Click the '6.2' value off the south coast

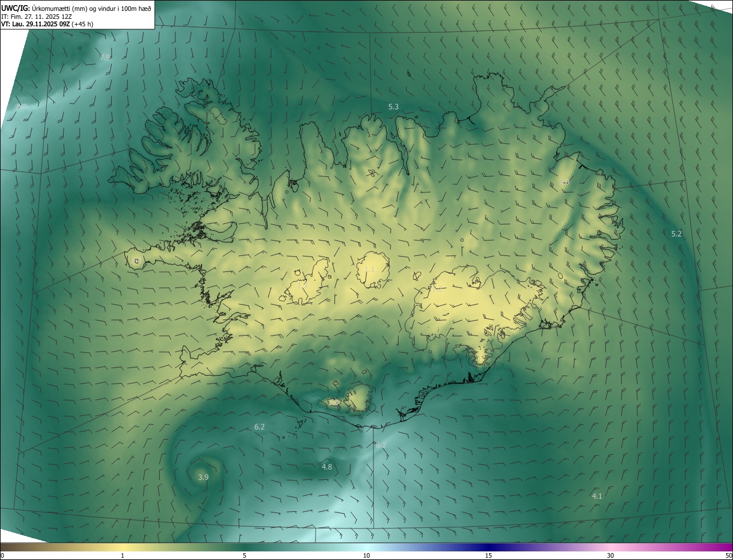click(259, 427)
